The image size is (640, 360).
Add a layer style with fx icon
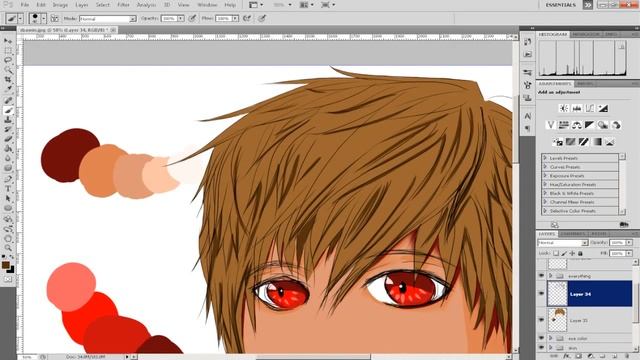[567, 357]
